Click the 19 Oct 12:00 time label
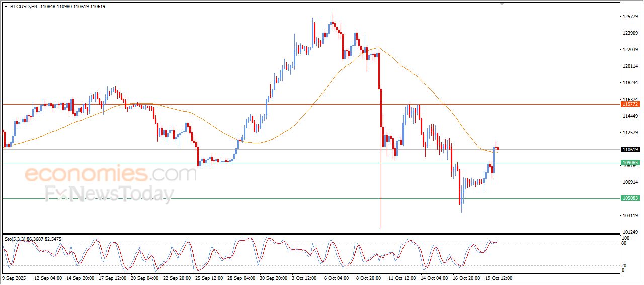The image size is (644, 285). tap(498, 278)
